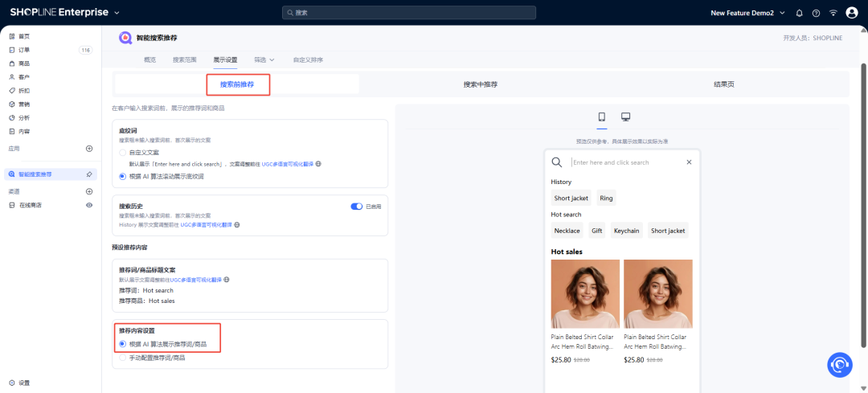The height and width of the screenshot is (393, 868).
Task: Expand the 筛选 tab dropdown
Action: (x=264, y=59)
